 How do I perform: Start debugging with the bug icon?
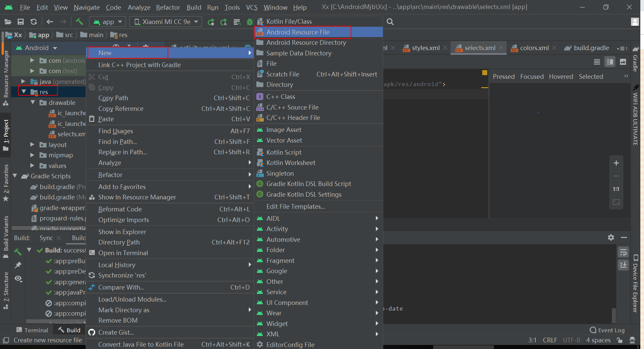pos(249,21)
